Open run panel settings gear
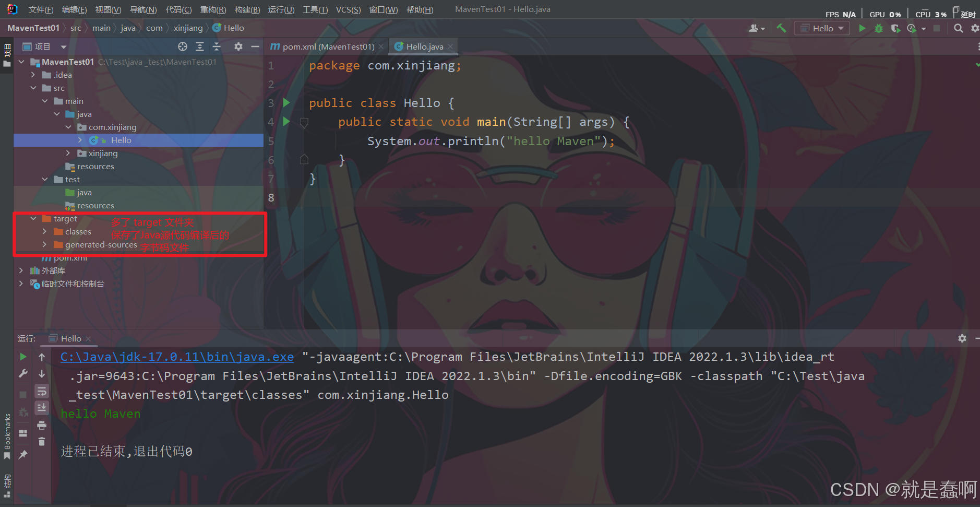This screenshot has width=980, height=507. 962,338
